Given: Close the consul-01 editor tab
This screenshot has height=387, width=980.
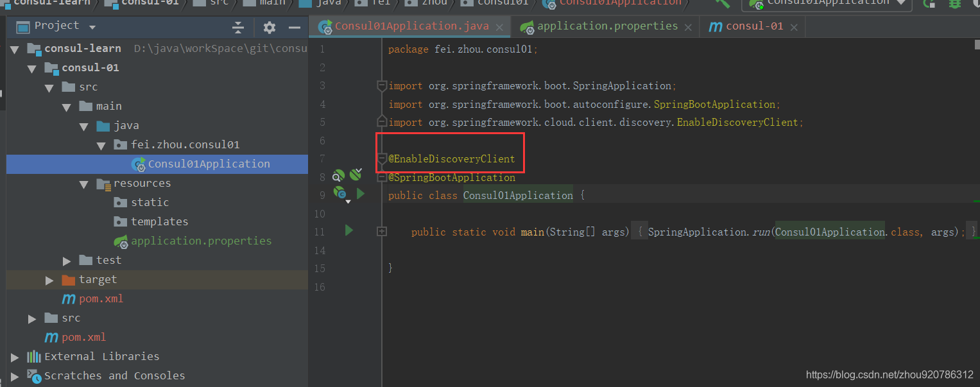Looking at the screenshot, I should click(x=794, y=27).
